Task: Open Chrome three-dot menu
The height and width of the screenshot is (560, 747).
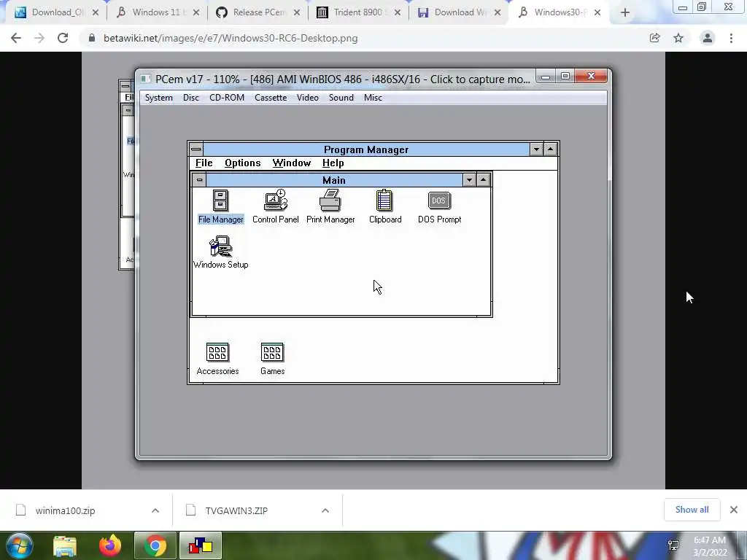Action: click(731, 38)
